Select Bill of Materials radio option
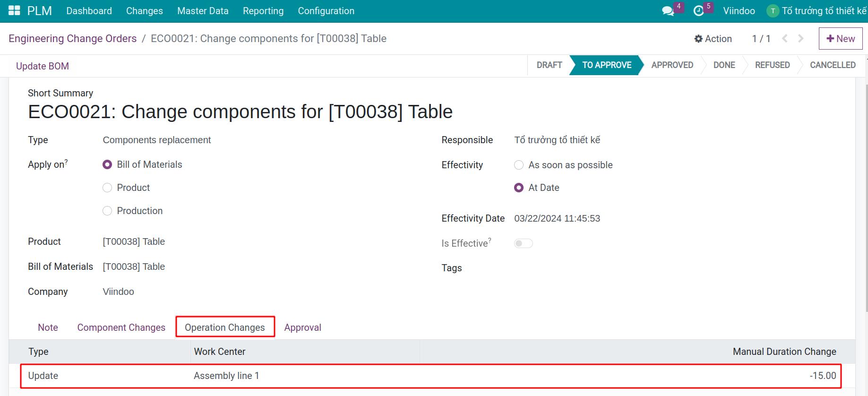 pos(107,164)
